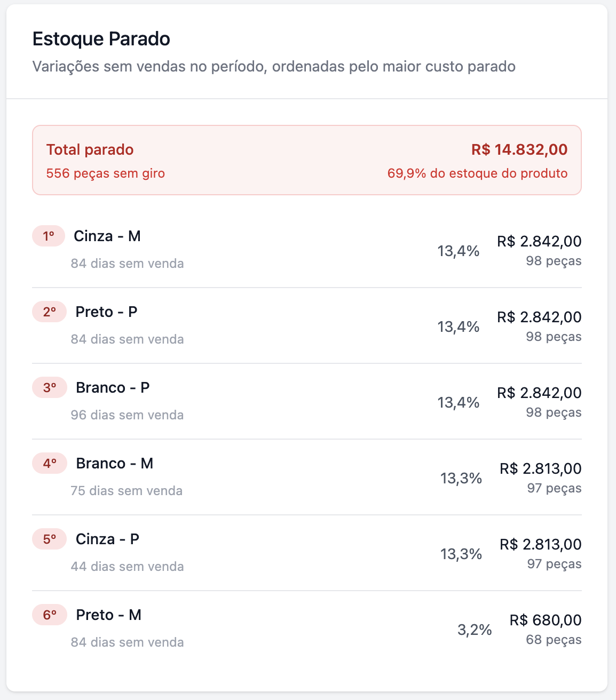Click the 1º rank badge
616x700 pixels.
click(49, 236)
